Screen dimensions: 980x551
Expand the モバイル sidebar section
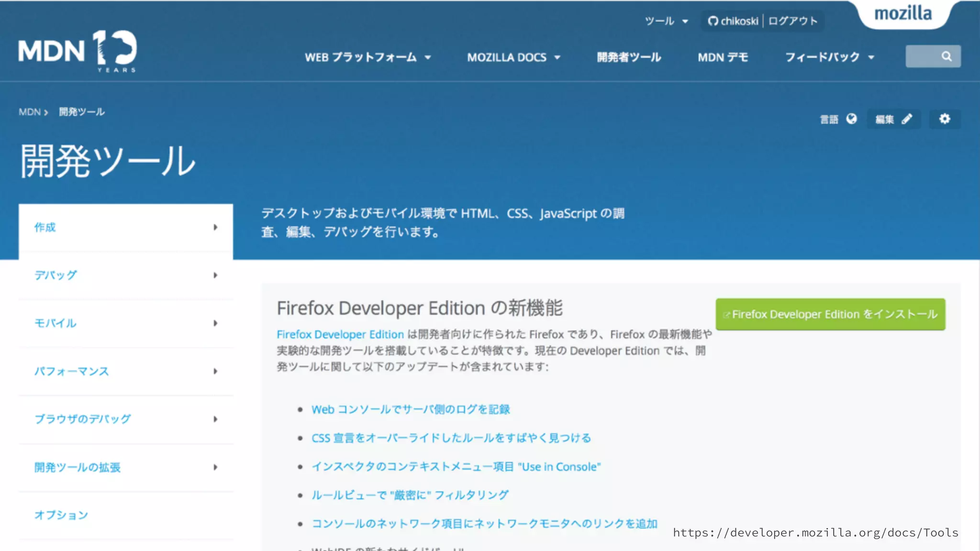point(126,323)
